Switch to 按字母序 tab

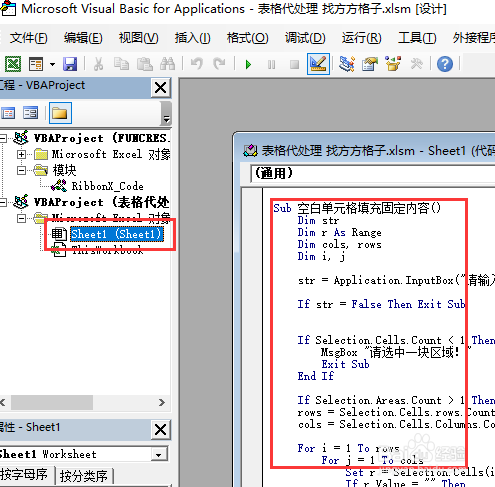(25, 475)
